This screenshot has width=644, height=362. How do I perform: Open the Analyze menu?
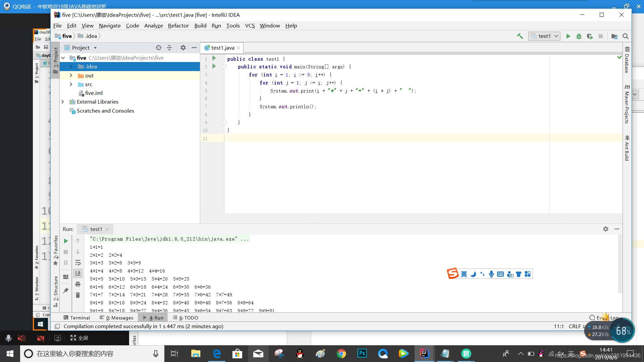click(x=153, y=25)
